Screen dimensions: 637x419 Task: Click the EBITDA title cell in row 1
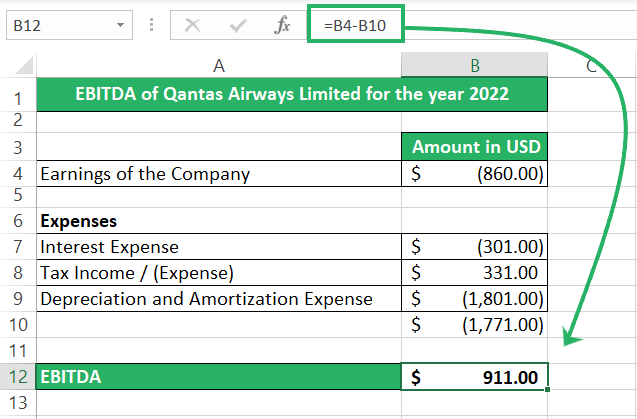[x=292, y=95]
